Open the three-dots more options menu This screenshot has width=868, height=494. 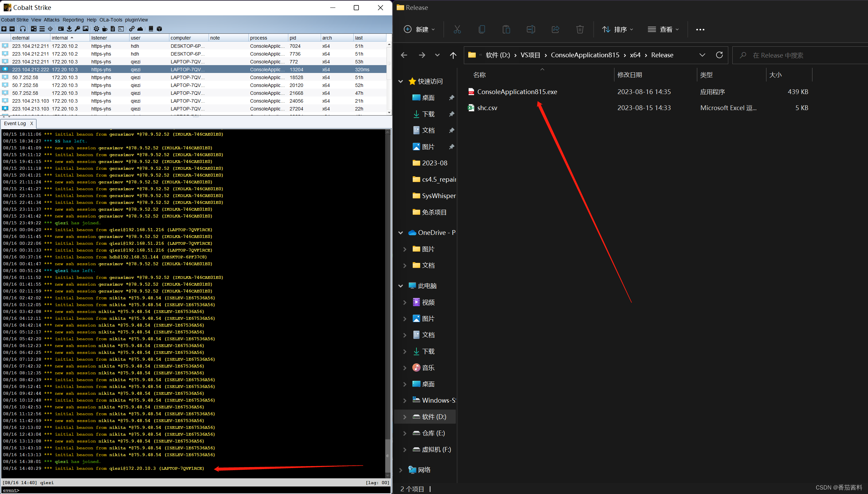pos(700,30)
